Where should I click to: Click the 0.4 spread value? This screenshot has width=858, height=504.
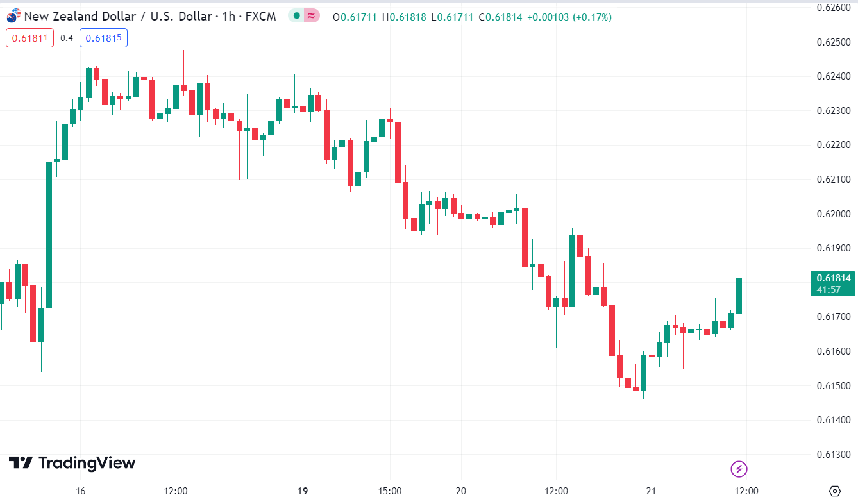pos(67,38)
